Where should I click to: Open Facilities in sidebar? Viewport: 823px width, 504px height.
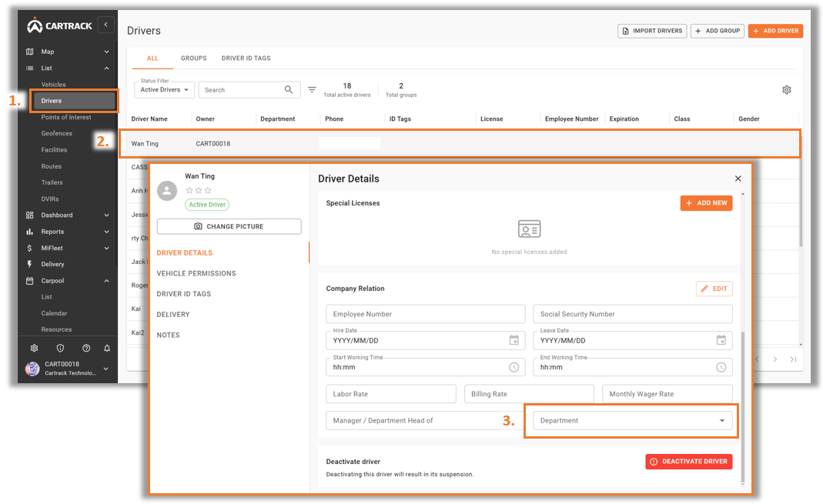tap(54, 149)
